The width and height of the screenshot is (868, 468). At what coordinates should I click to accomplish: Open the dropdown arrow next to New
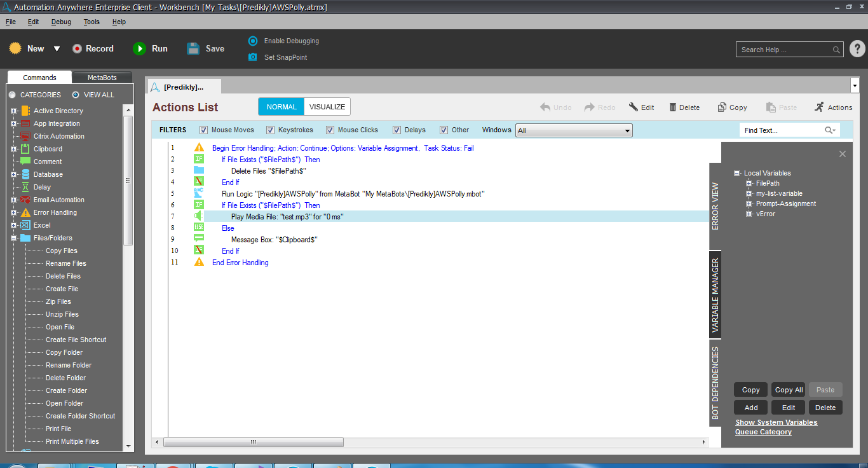pyautogui.click(x=57, y=49)
